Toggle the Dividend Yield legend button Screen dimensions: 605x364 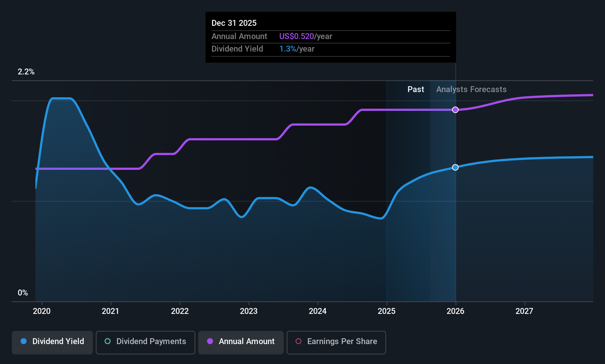coord(52,342)
